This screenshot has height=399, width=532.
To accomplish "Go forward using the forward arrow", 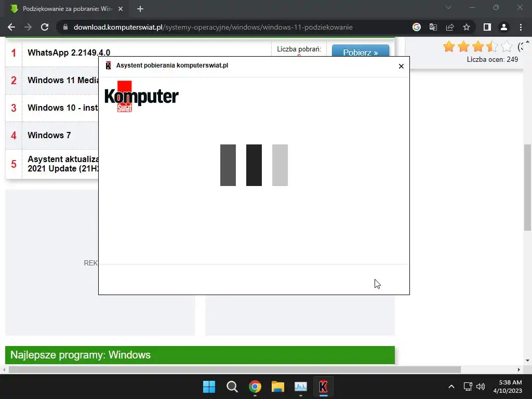I will coord(28,27).
